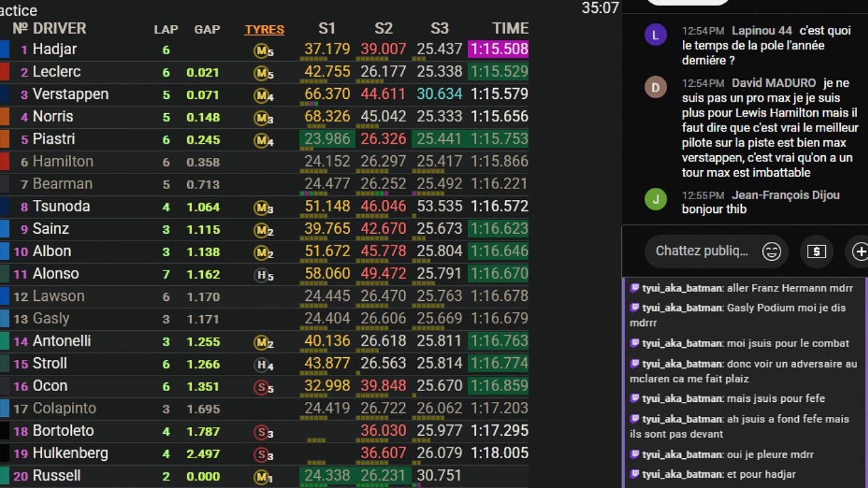Click Jean-François Dijou's green avatar
The image size is (868, 488).
pos(656,199)
